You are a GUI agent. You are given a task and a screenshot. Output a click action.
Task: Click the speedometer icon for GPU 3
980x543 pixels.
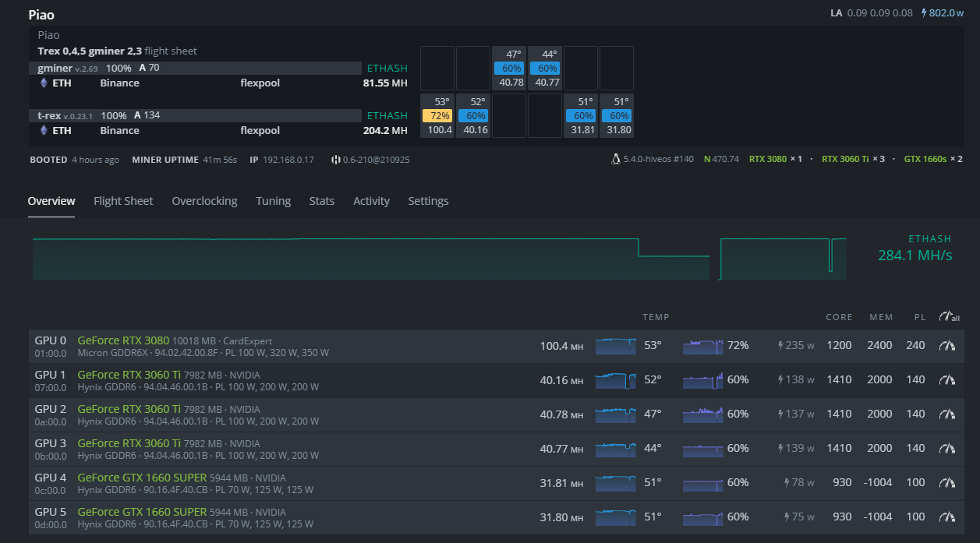point(947,449)
